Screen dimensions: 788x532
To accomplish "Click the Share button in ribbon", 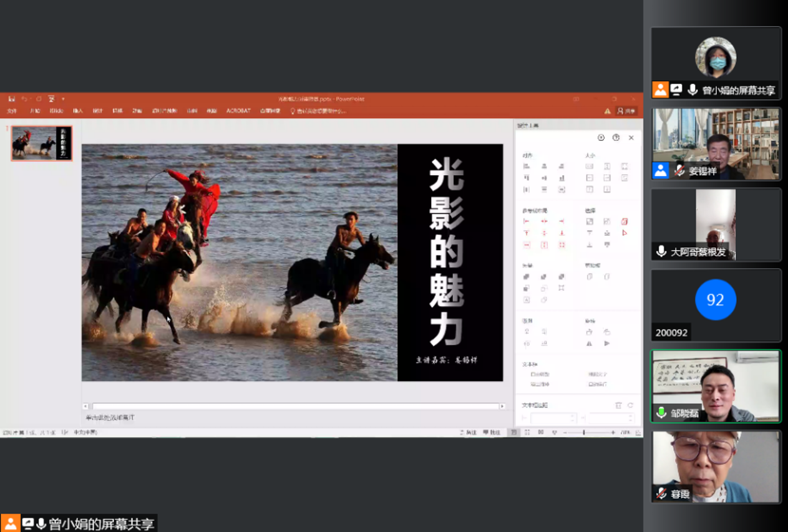I will click(x=626, y=111).
